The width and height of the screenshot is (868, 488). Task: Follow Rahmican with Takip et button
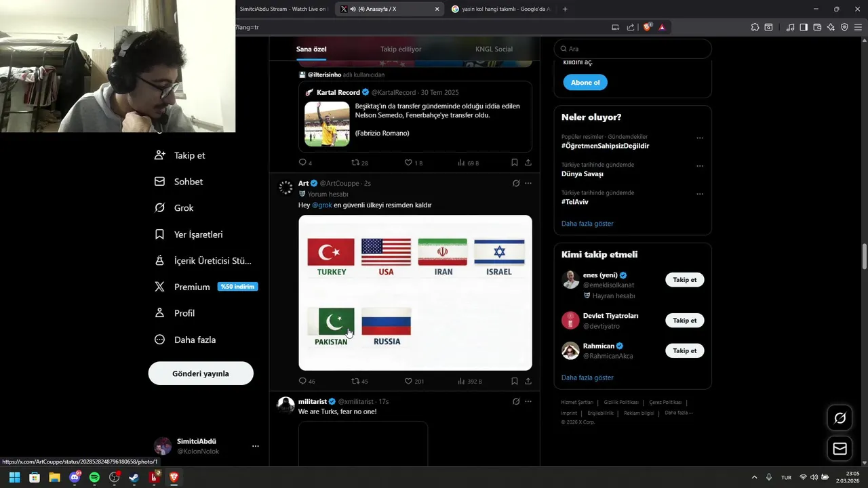coord(685,350)
